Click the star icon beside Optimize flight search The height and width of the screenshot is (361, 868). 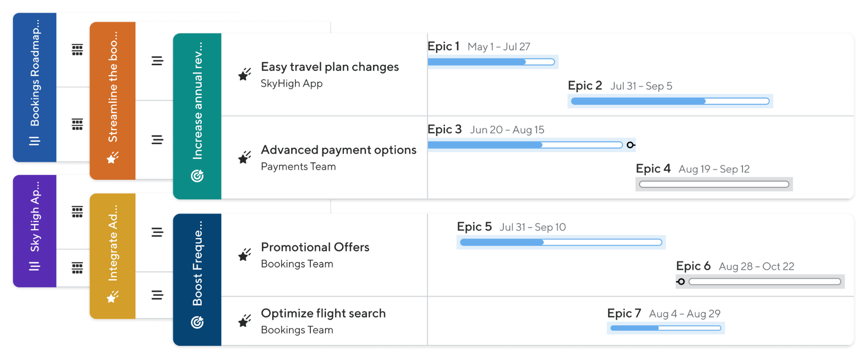click(x=245, y=321)
